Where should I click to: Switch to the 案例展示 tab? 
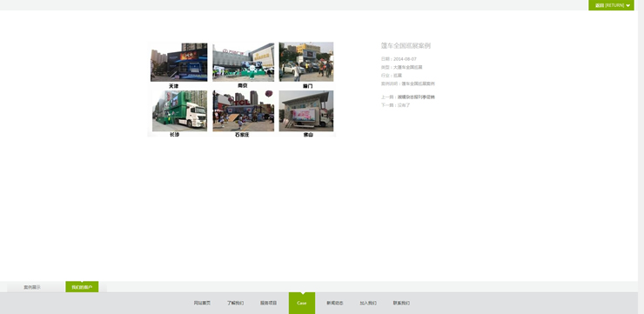tap(32, 287)
